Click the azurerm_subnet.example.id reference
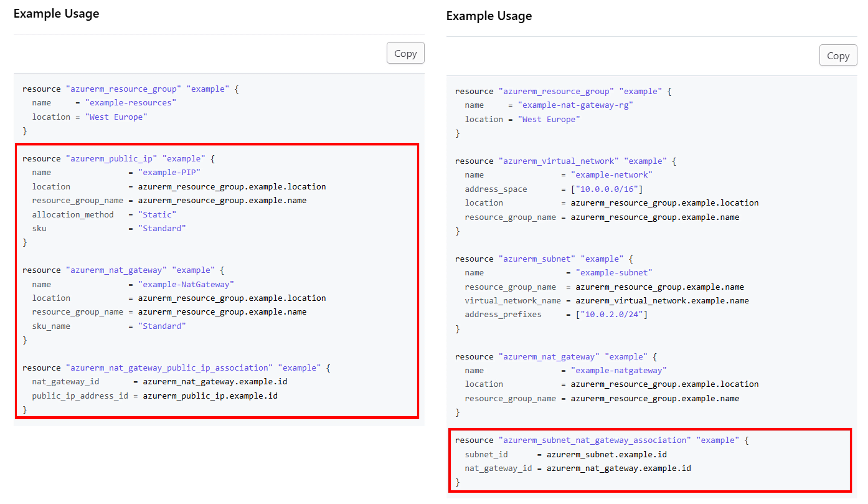Screen dimensions: 868x504 pyautogui.click(x=607, y=455)
